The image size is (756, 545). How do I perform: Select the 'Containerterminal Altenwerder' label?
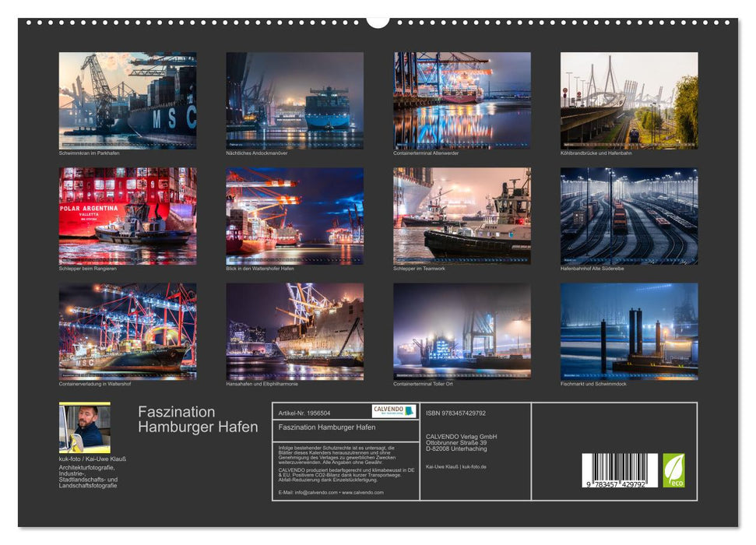pyautogui.click(x=427, y=153)
